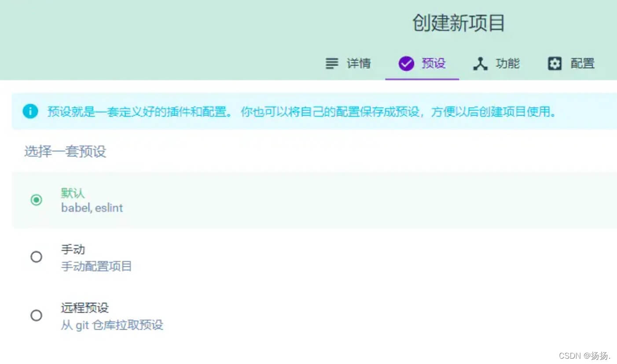Click the 配置 gear icon

pyautogui.click(x=555, y=64)
